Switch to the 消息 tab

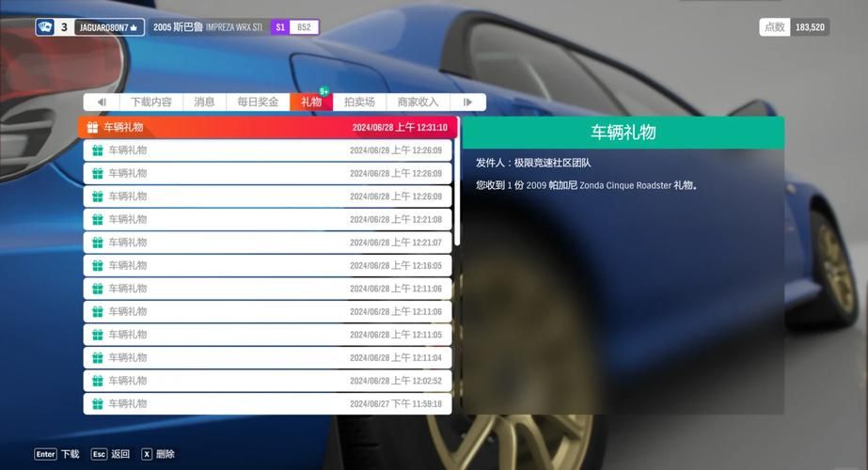click(204, 102)
